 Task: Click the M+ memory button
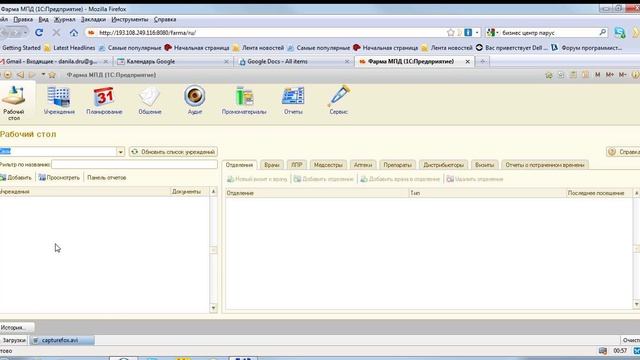609,75
